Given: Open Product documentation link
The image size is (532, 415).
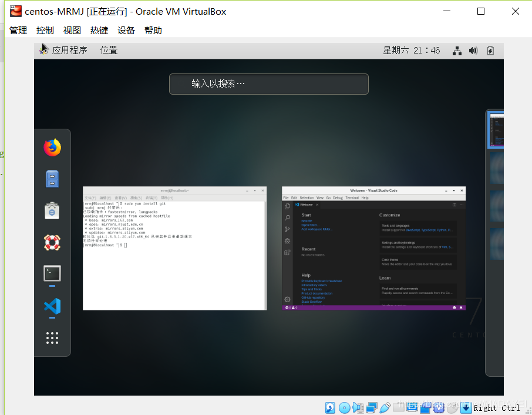Looking at the screenshot, I should pyautogui.click(x=317, y=293).
